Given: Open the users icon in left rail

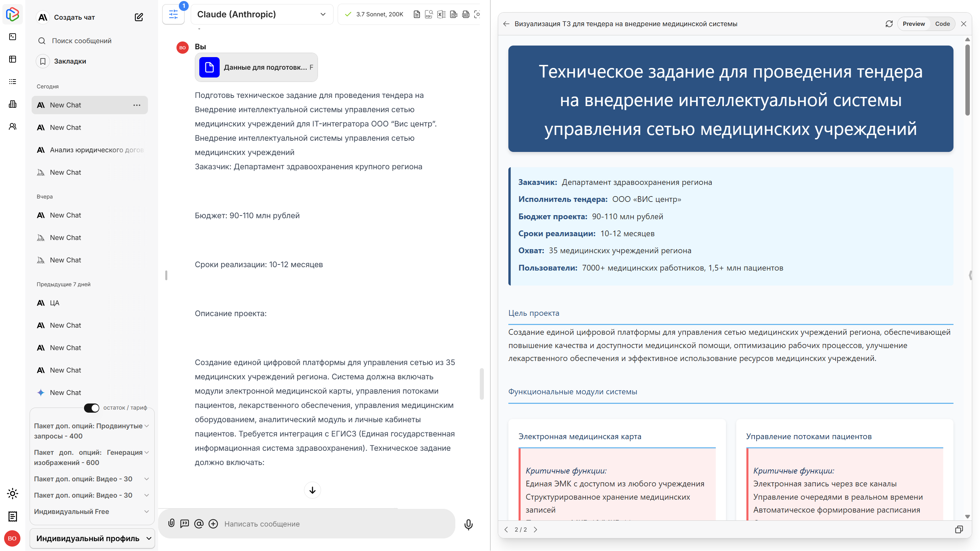Looking at the screenshot, I should pyautogui.click(x=13, y=127).
